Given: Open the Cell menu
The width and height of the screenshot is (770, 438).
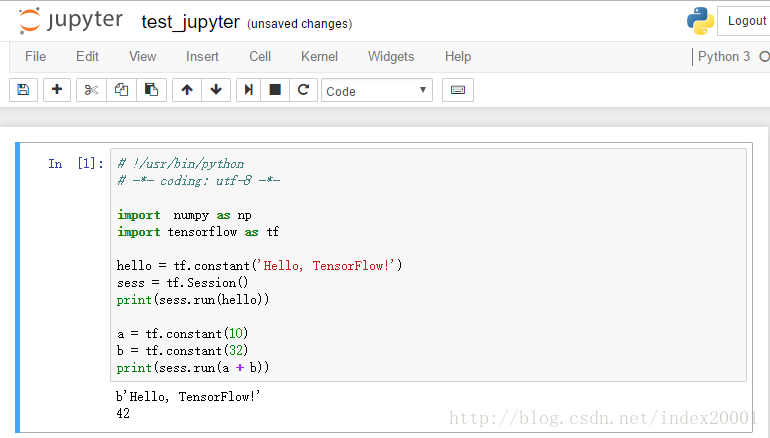Looking at the screenshot, I should coord(260,56).
